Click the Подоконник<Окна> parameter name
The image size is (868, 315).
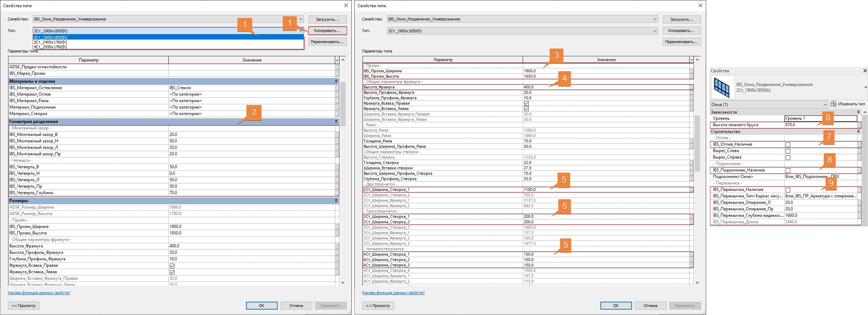point(733,177)
